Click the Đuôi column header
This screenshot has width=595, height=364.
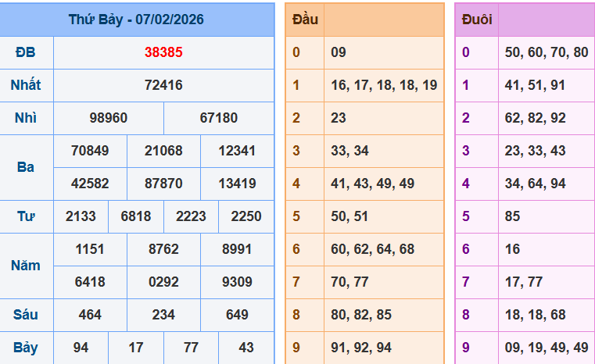point(477,20)
